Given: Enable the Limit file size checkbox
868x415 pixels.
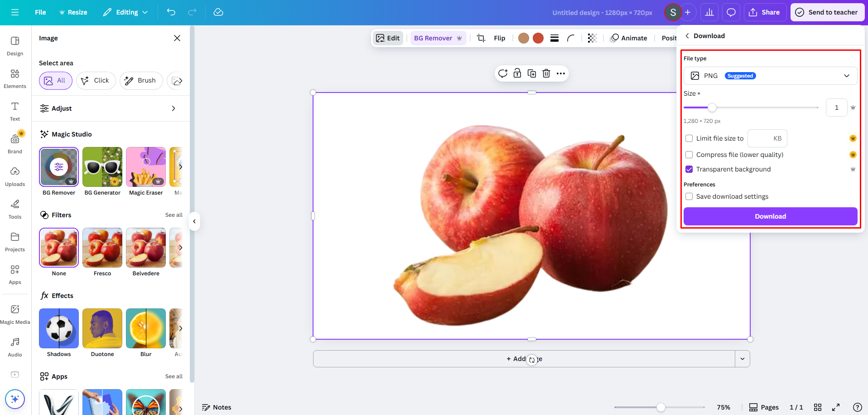Looking at the screenshot, I should (689, 138).
